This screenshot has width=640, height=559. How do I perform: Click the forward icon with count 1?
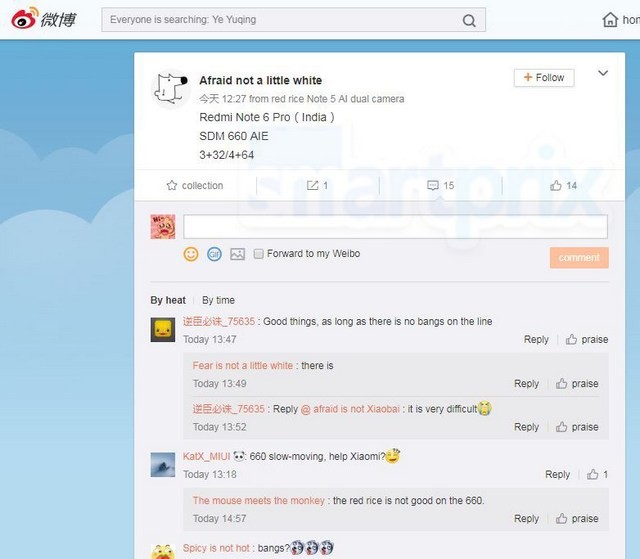(x=317, y=186)
